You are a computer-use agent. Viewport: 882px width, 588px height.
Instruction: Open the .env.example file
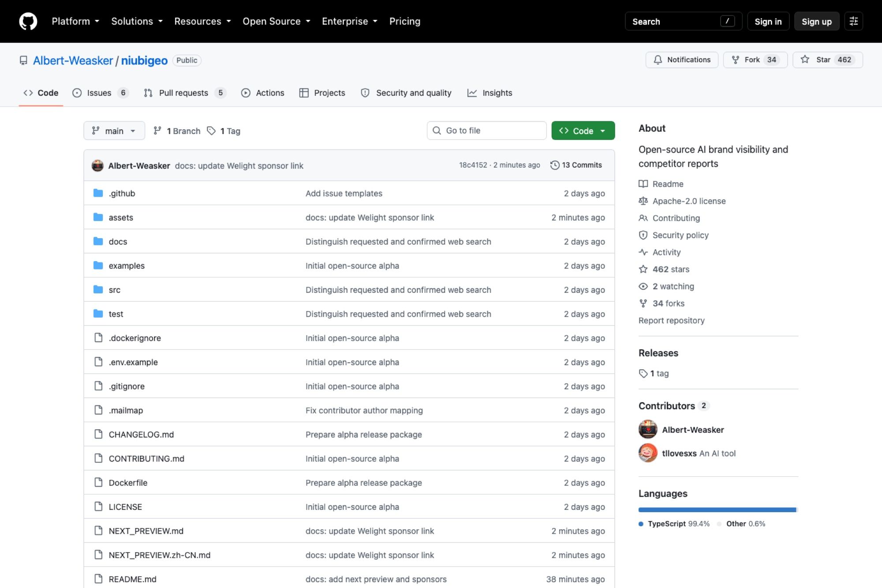click(x=133, y=362)
